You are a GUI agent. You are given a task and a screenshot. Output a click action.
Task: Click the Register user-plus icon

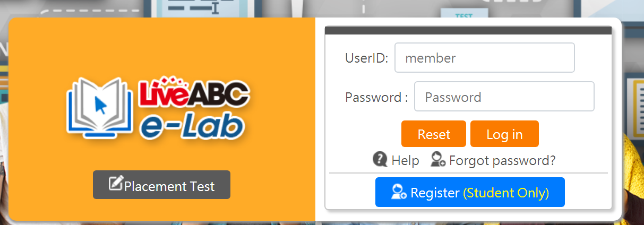[x=399, y=192]
